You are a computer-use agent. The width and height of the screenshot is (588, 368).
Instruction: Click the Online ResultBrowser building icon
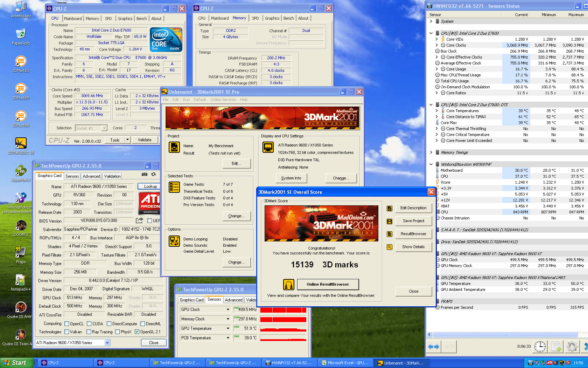point(289,285)
